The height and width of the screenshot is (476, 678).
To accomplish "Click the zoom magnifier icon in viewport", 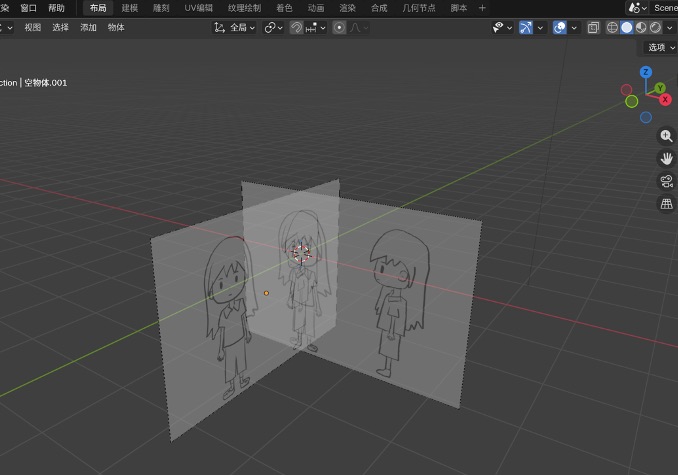I will click(x=666, y=137).
